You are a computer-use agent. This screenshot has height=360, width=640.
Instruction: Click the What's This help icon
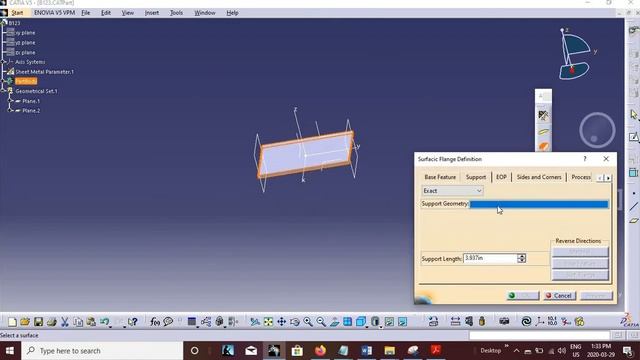132,322
